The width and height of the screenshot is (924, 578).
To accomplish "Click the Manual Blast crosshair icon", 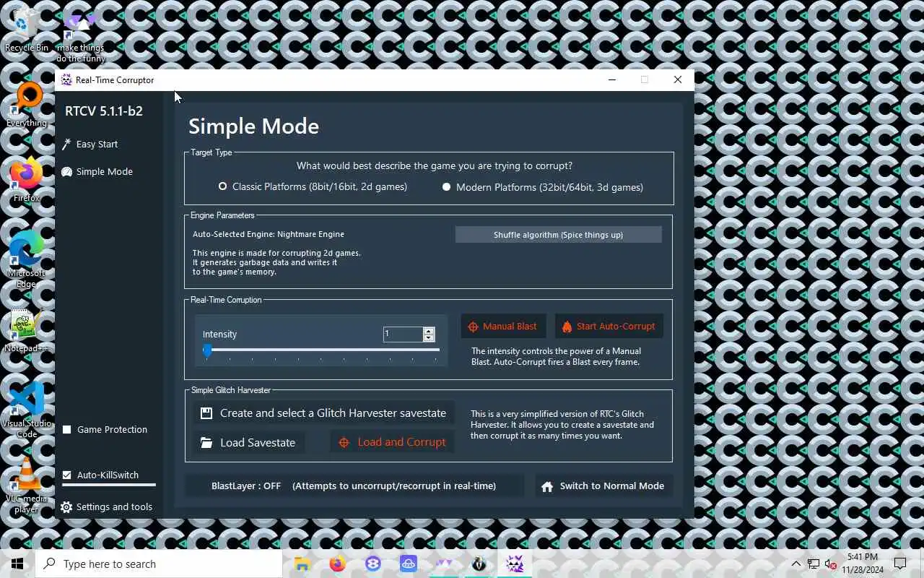I will click(x=473, y=327).
